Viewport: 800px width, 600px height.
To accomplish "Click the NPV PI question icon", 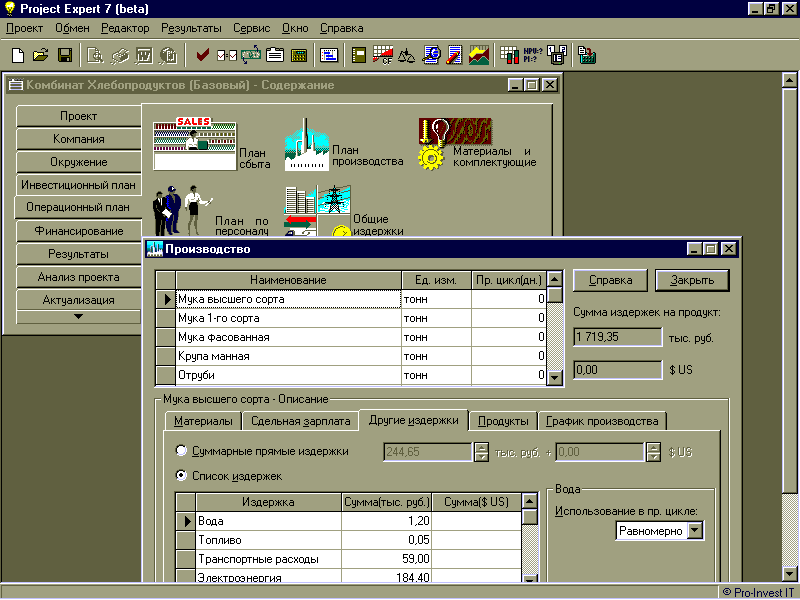I will [x=533, y=55].
